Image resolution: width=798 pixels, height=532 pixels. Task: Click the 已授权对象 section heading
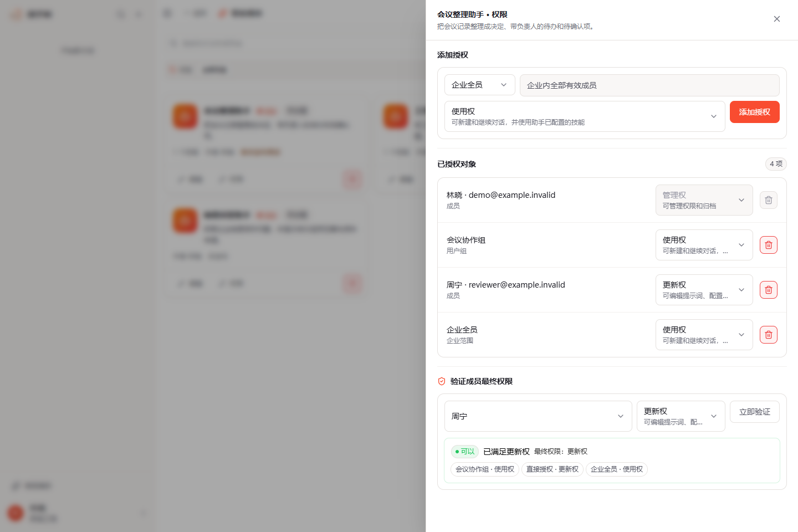pos(457,164)
